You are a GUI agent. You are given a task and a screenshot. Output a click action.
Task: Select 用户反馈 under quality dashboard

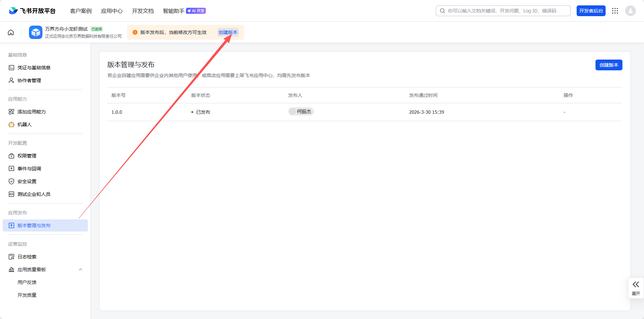point(27,282)
